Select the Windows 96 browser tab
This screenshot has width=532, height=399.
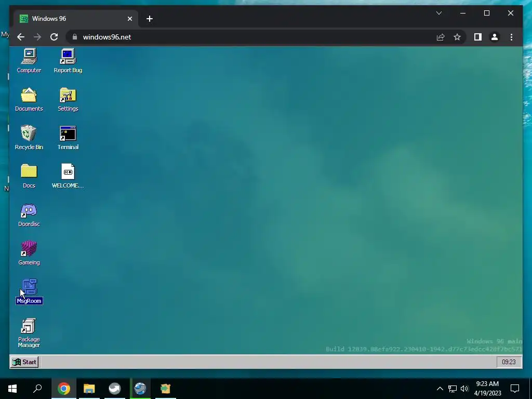coord(76,19)
